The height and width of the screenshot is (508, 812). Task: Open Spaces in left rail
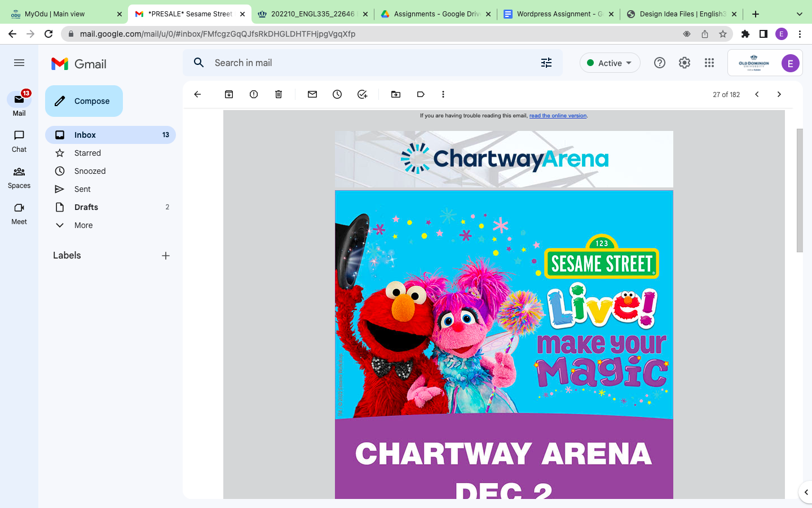(19, 177)
